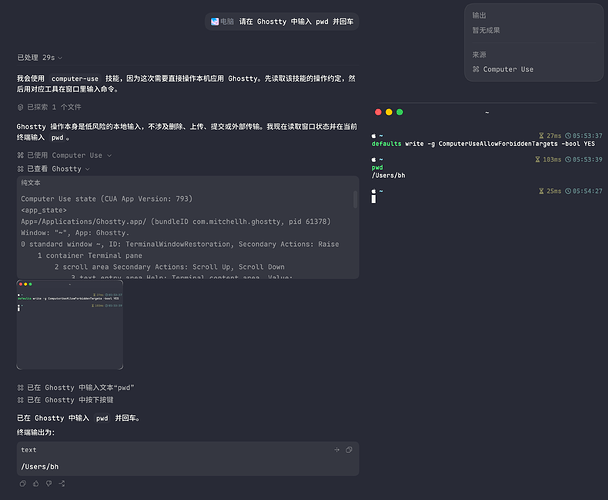Click the Ghostty terminal cursor
Viewport: 608px width, 500px height.
374,199
